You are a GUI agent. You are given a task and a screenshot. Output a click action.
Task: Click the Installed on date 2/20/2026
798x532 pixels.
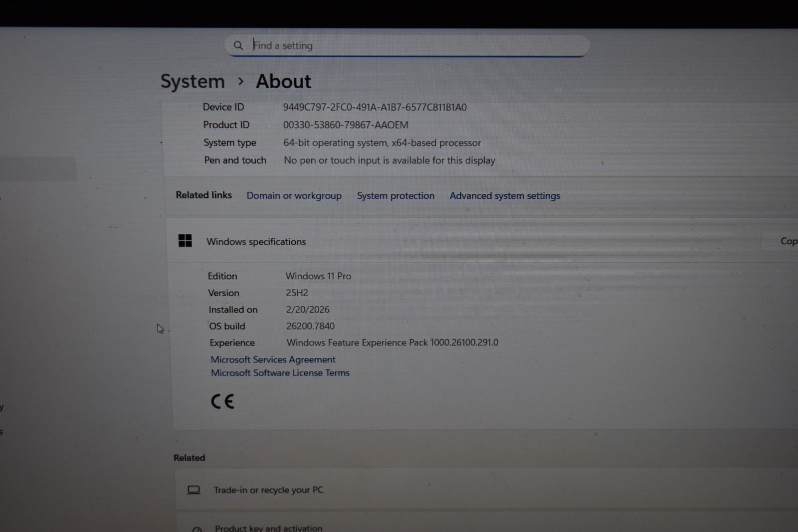click(308, 309)
